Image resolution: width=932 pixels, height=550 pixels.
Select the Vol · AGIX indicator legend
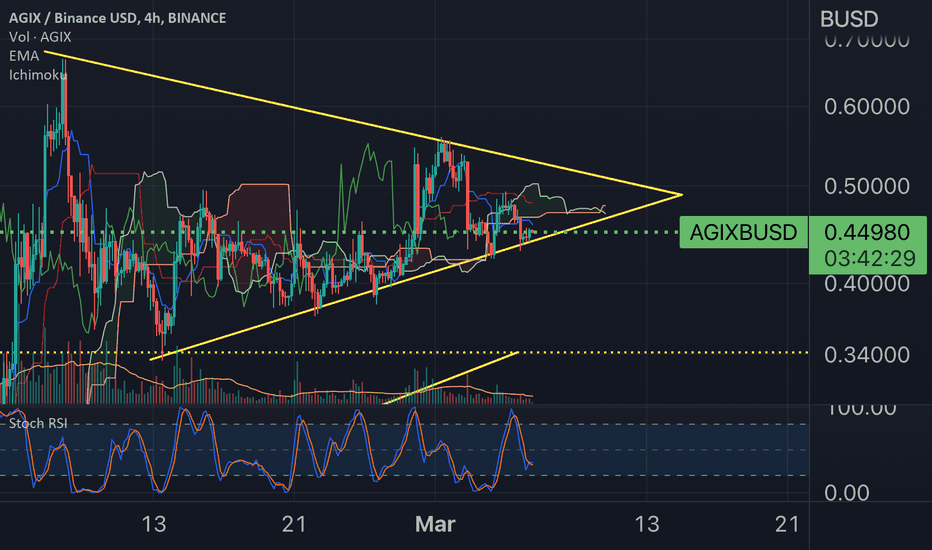(x=40, y=37)
